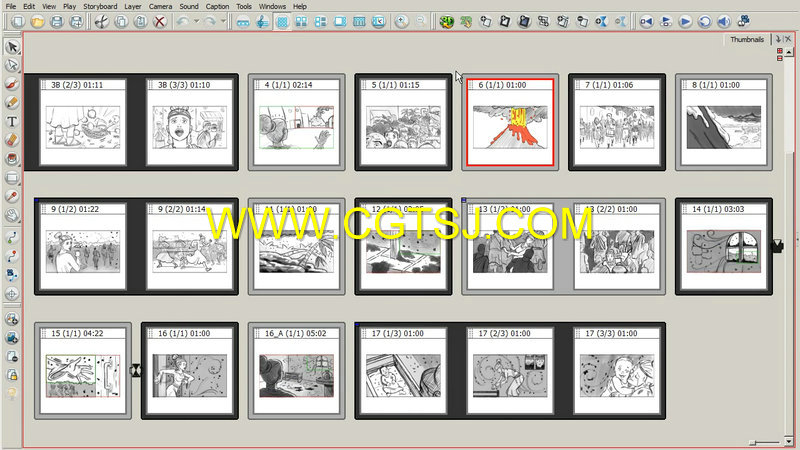Open the Caption menu
800x450 pixels.
point(217,6)
